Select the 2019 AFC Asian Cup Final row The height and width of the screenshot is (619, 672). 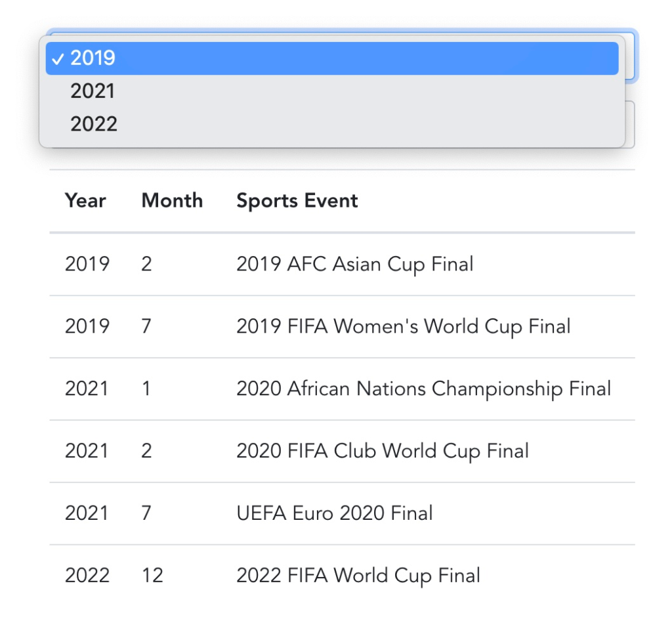coord(342,264)
